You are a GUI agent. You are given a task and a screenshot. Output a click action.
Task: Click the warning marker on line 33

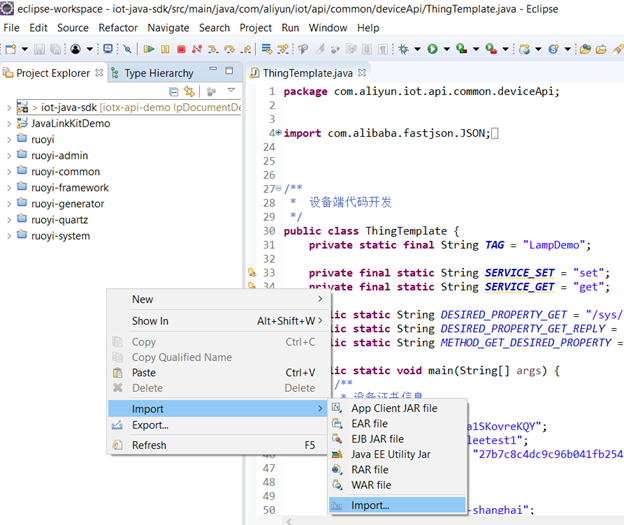coord(252,273)
